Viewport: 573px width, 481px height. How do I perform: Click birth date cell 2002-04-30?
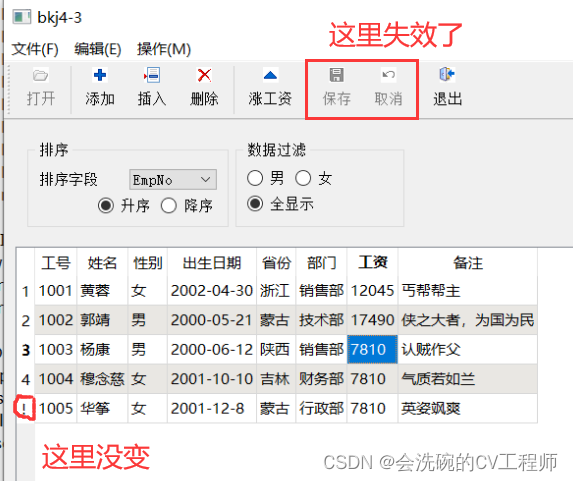click(x=212, y=291)
